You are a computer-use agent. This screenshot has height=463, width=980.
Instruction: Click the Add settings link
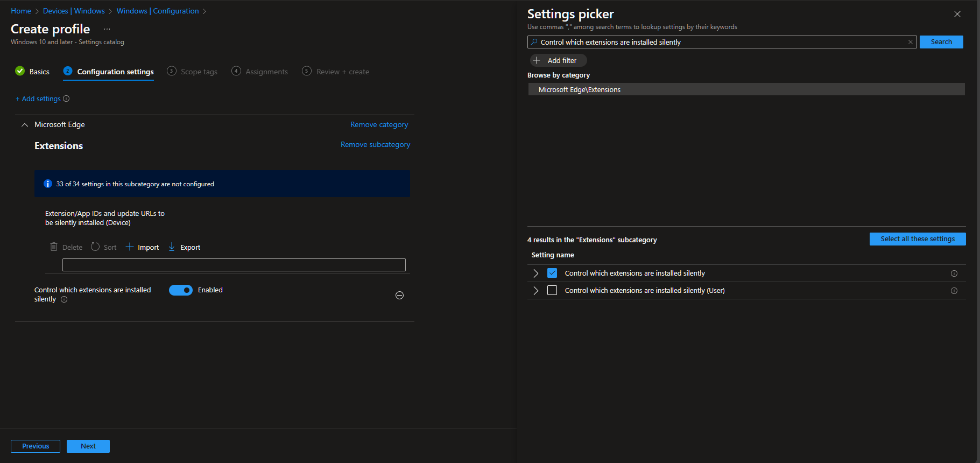click(x=38, y=99)
